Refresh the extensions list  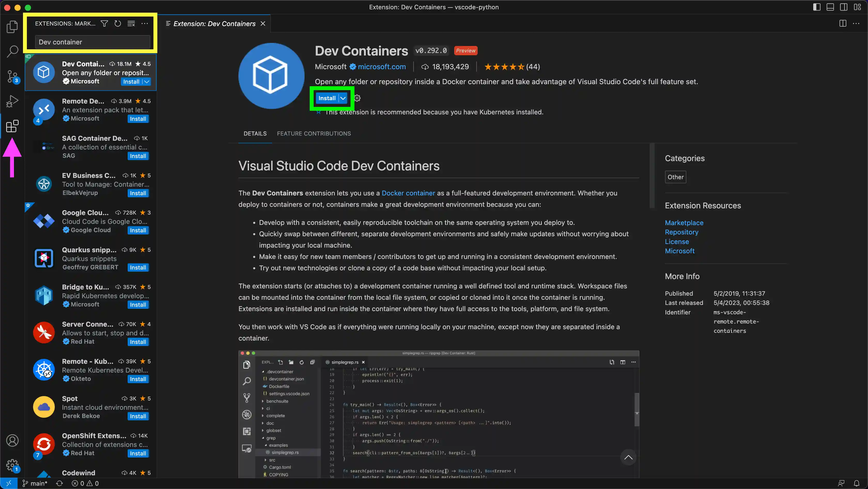pyautogui.click(x=118, y=23)
